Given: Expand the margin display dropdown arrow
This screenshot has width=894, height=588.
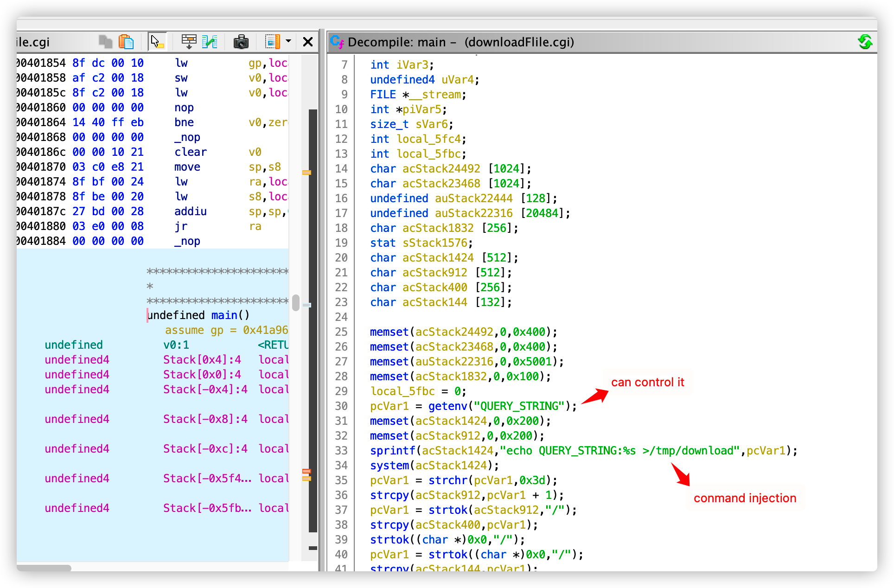Looking at the screenshot, I should tap(288, 42).
